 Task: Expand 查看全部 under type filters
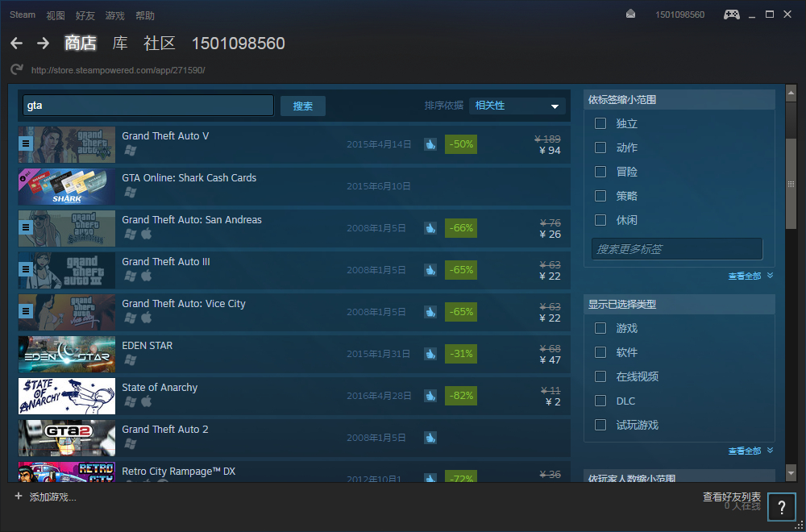pos(750,451)
